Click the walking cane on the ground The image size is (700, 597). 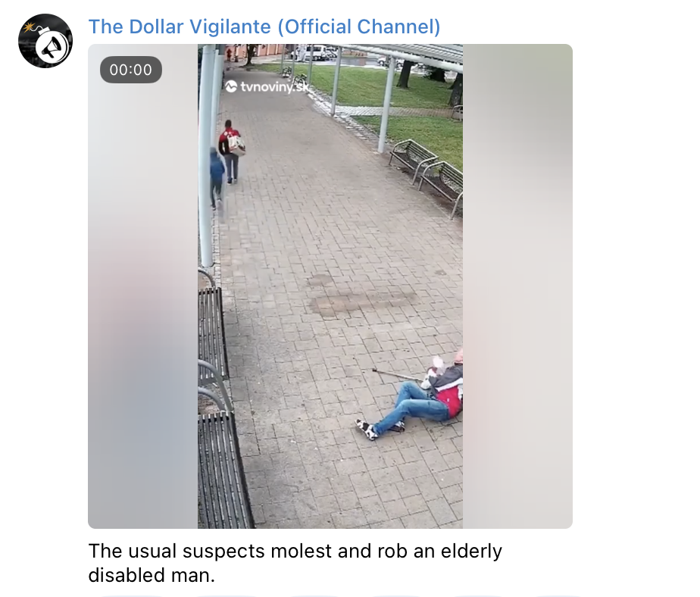coord(397,374)
